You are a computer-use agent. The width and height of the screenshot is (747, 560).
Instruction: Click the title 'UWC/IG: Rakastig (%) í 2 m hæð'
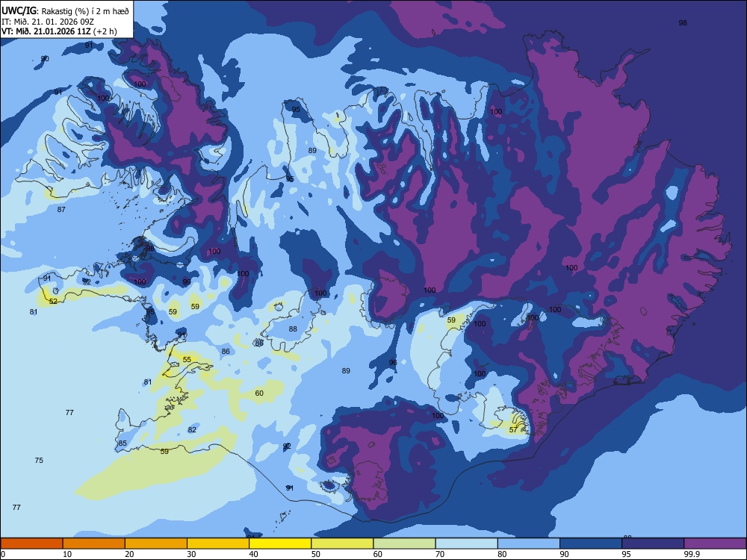[65, 11]
